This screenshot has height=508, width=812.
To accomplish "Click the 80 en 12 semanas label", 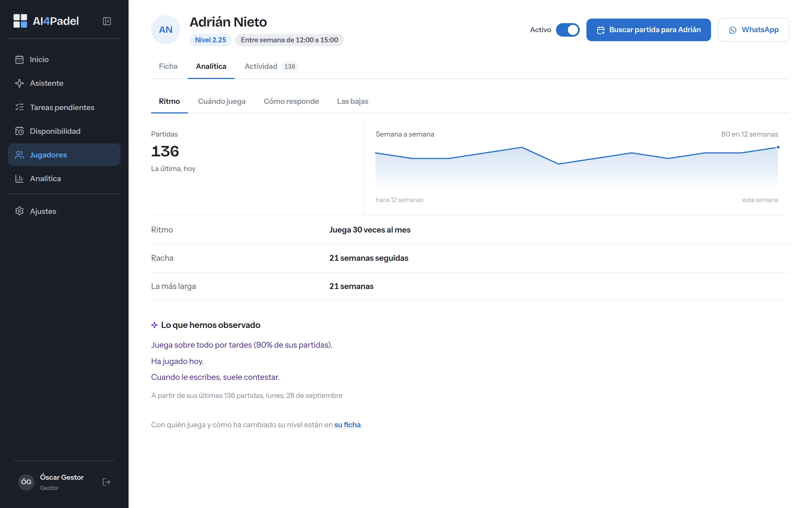I will pyautogui.click(x=749, y=134).
